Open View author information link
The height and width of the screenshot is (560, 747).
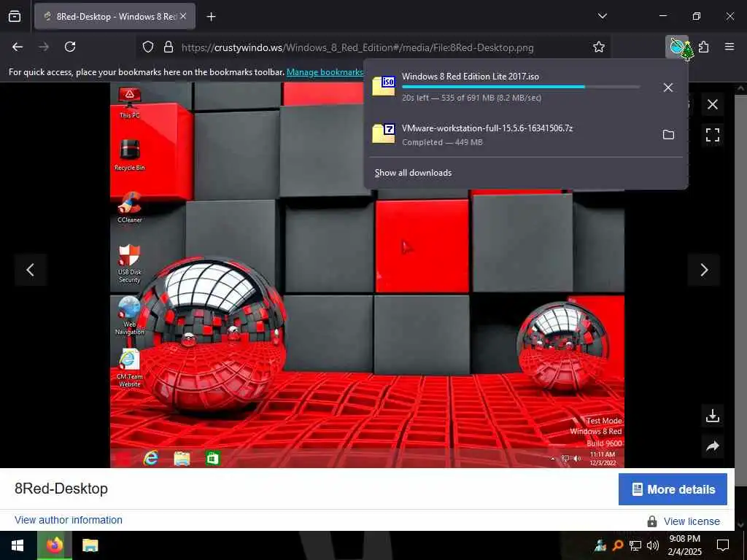[x=69, y=520]
